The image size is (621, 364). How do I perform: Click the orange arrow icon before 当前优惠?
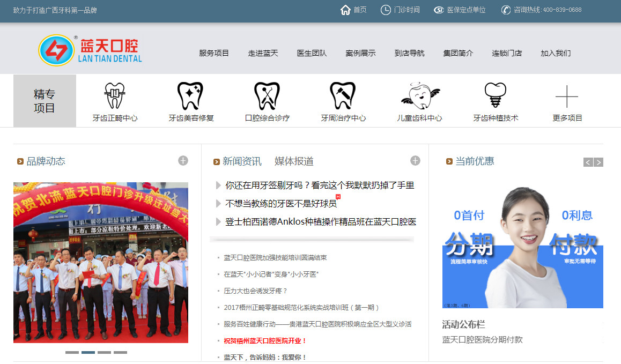coord(449,161)
